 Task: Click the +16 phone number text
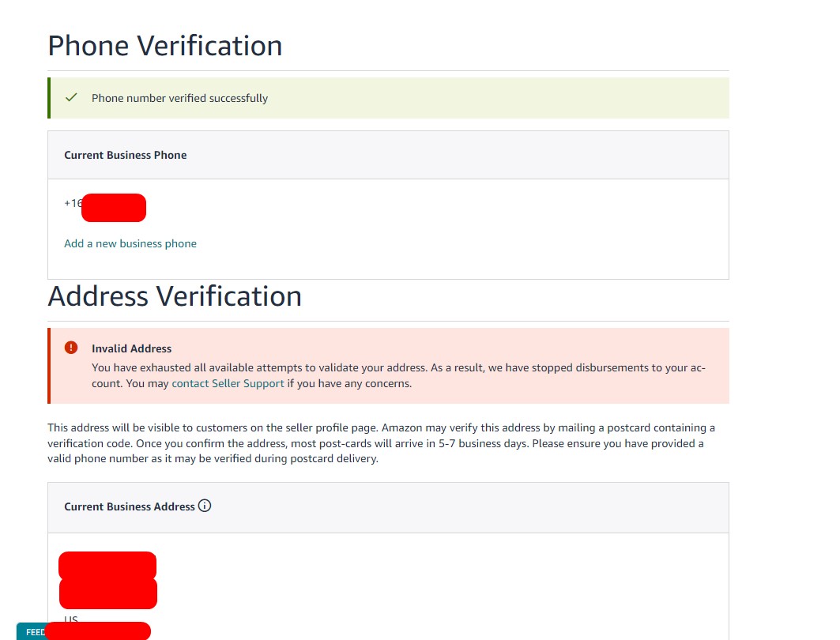click(x=73, y=203)
